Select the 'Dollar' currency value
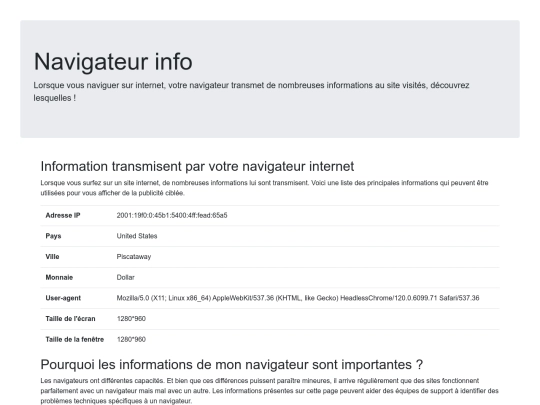The width and height of the screenshot is (540, 405). (x=125, y=277)
